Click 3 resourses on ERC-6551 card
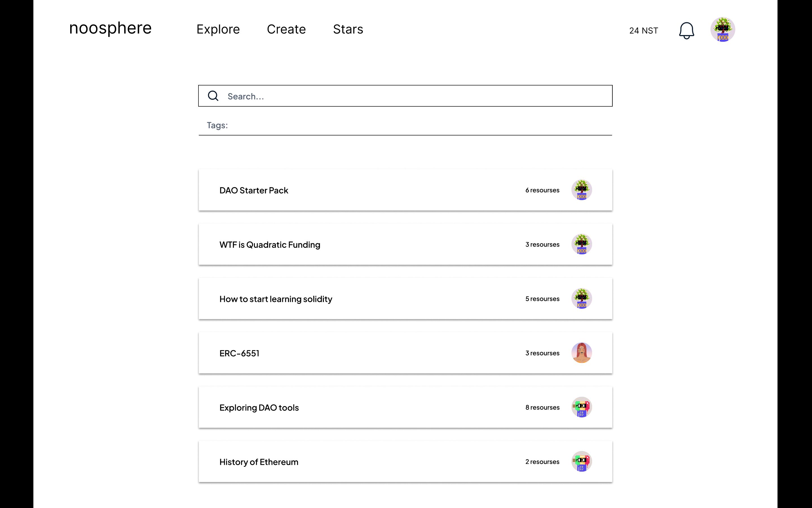 tap(542, 353)
